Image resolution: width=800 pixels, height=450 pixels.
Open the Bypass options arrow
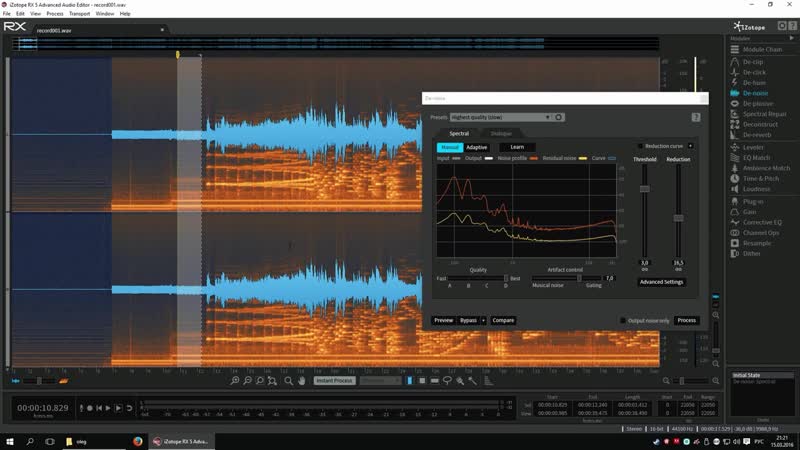(483, 320)
